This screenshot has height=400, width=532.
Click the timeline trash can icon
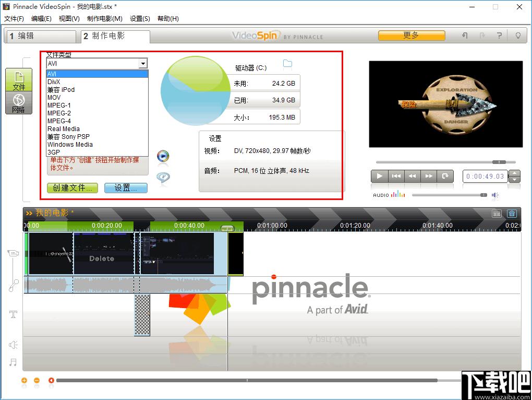(512, 214)
